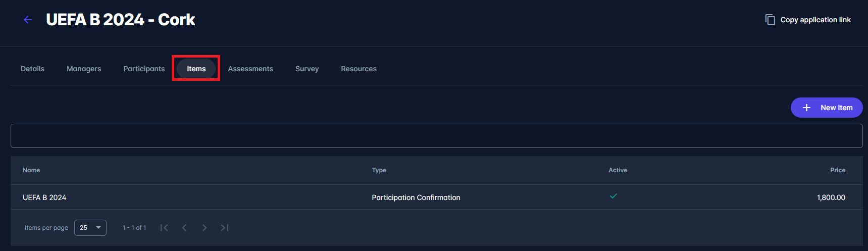
Task: Open the Survey tab
Action: point(307,69)
